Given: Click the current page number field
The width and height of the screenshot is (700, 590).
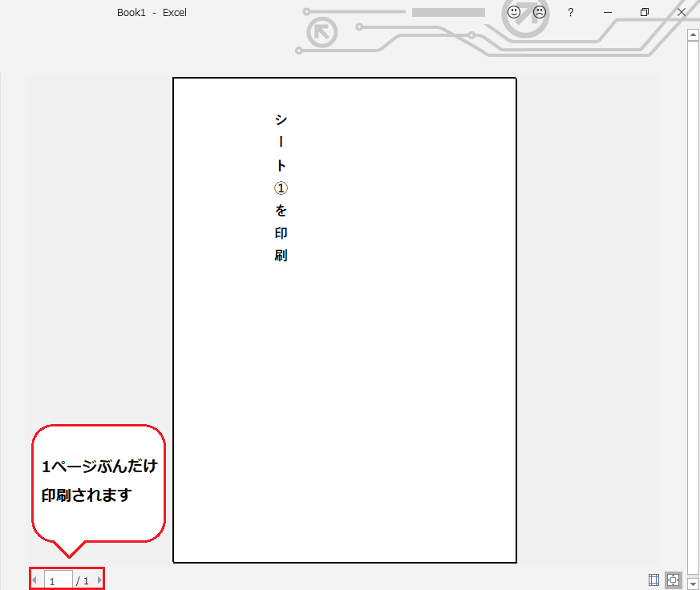Looking at the screenshot, I should click(58, 580).
